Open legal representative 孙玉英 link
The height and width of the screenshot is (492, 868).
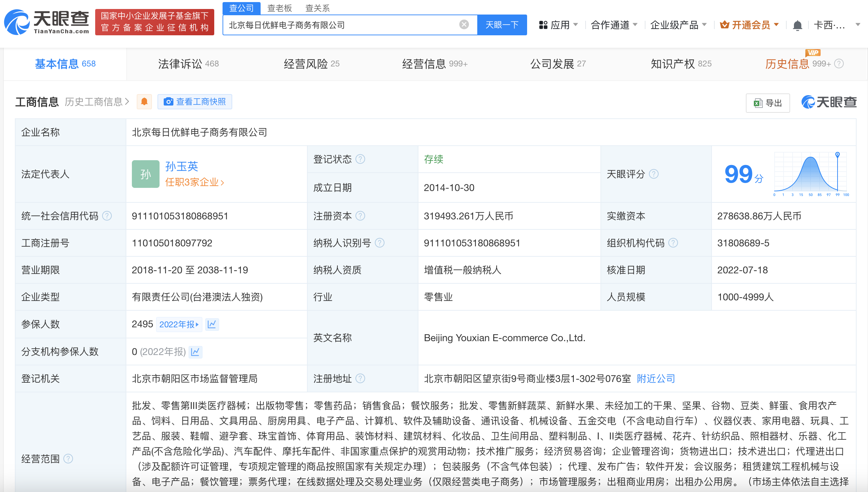(x=181, y=166)
